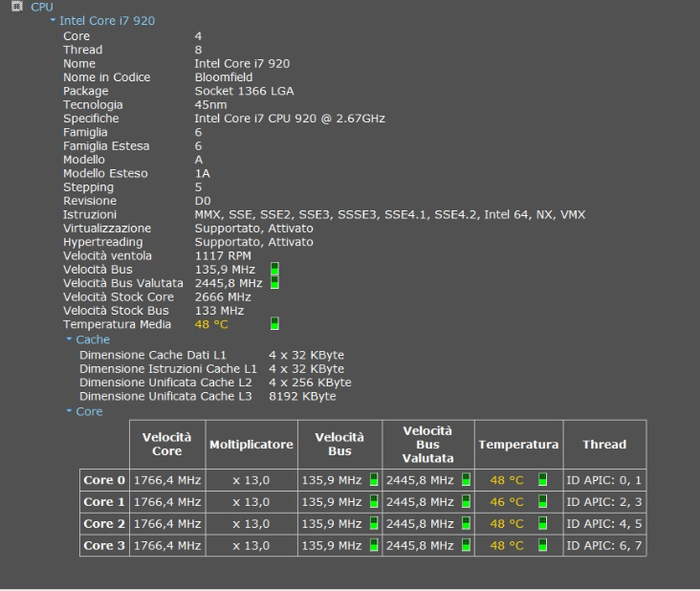Click the Velocità Core column header

click(x=167, y=444)
